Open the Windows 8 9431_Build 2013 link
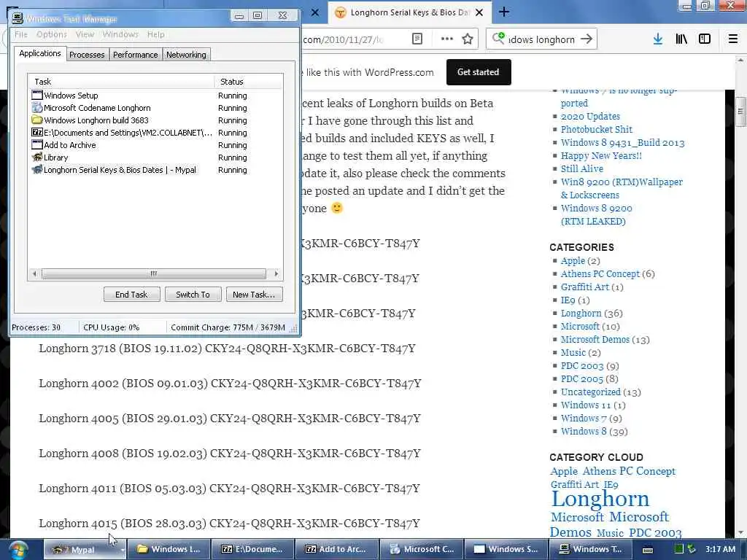 [622, 142]
